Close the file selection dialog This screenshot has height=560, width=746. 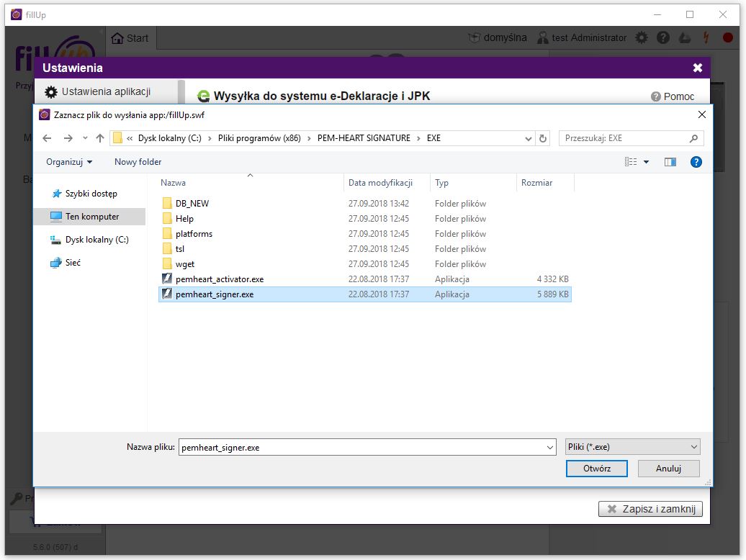pyautogui.click(x=702, y=115)
